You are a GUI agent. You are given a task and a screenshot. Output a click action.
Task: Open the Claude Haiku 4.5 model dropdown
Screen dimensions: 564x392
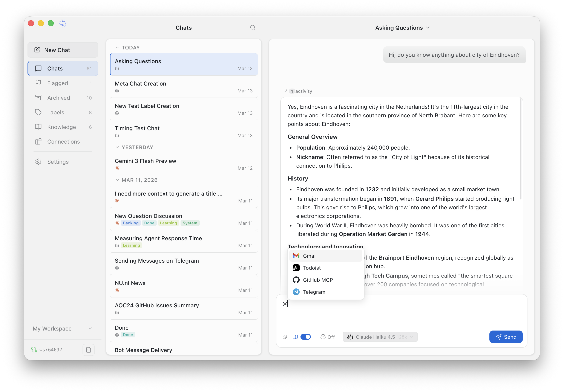[x=380, y=337]
